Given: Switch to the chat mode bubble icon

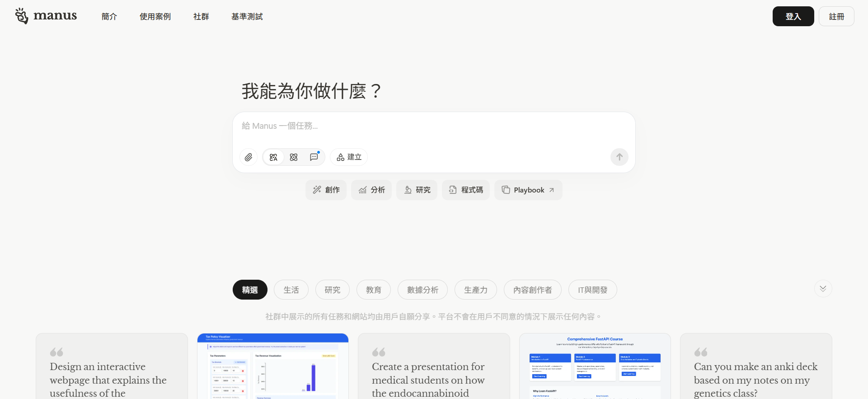Looking at the screenshot, I should [x=314, y=157].
